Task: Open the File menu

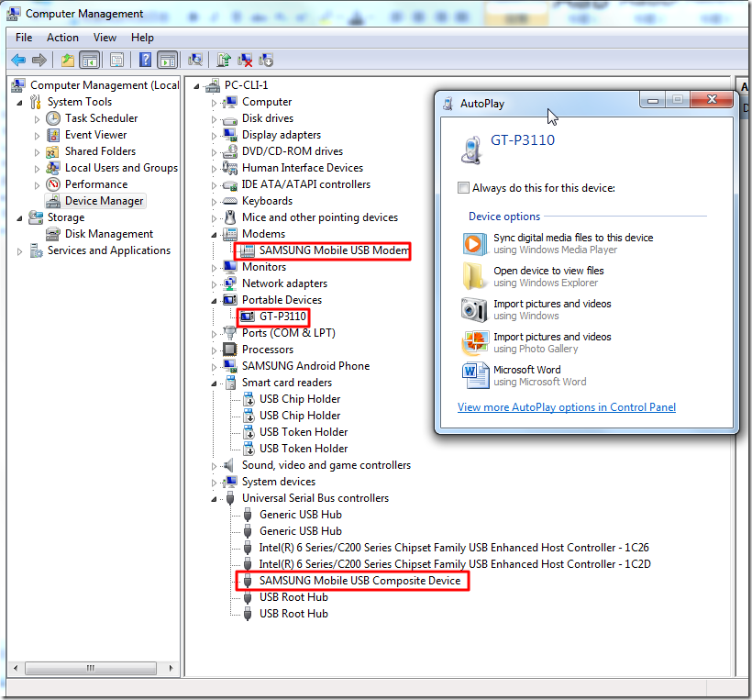Action: point(24,38)
